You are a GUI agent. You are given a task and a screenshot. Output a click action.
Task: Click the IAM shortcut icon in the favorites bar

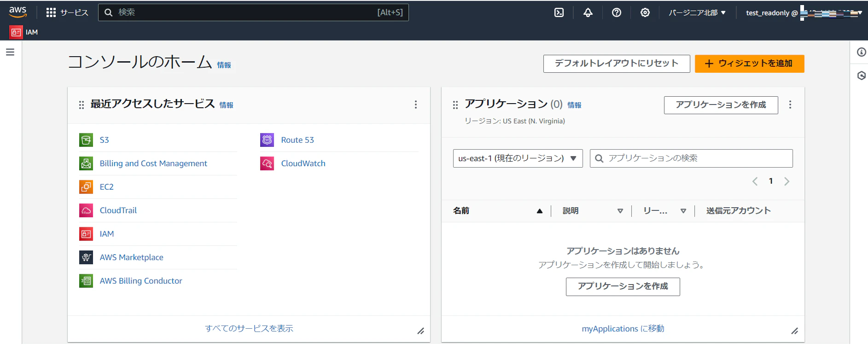tap(16, 32)
